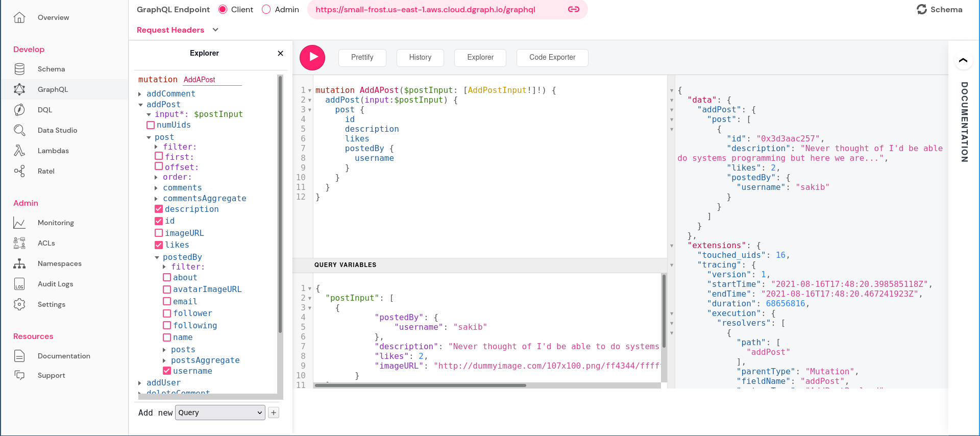980x436 pixels.
Task: Edit the AddAPost mutation name field
Action: tap(212, 80)
